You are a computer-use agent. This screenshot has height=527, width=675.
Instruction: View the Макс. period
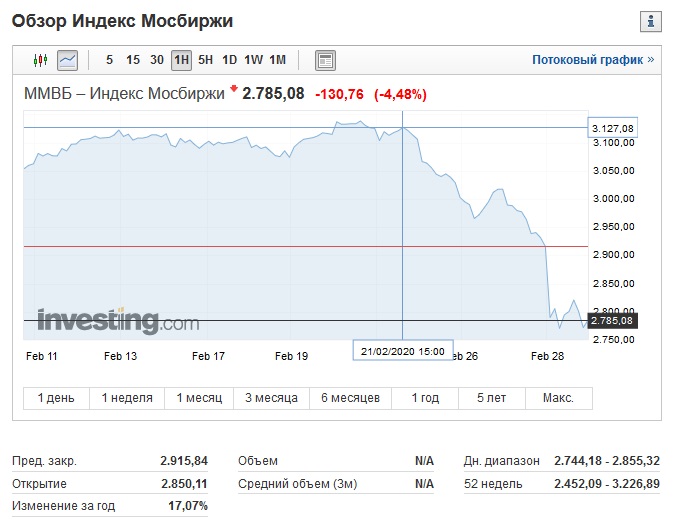[559, 398]
